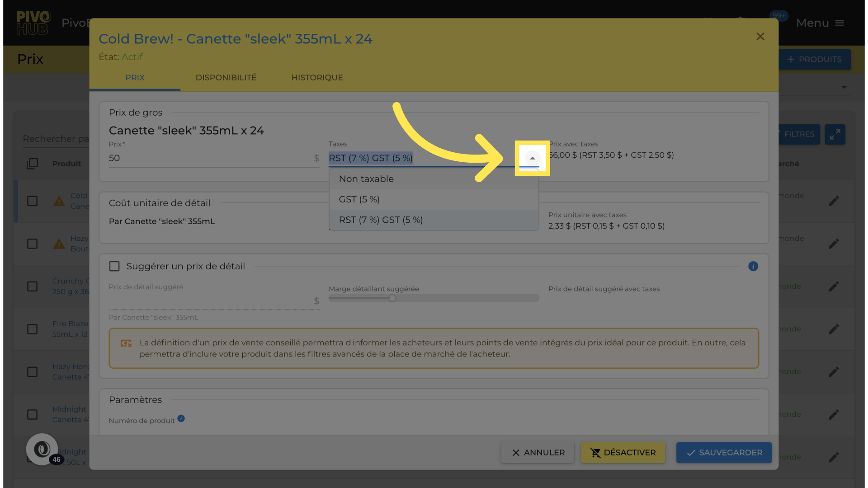Click the info icon beside Suggérer un prix
This screenshot has width=868, height=488.
[x=753, y=266]
